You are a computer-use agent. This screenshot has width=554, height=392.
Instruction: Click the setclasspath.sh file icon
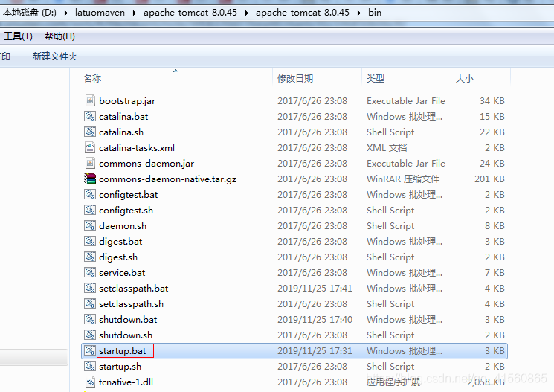coord(90,303)
